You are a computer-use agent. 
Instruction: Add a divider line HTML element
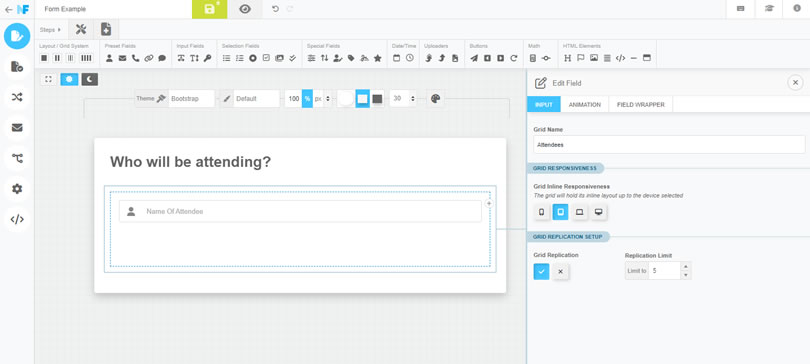634,58
